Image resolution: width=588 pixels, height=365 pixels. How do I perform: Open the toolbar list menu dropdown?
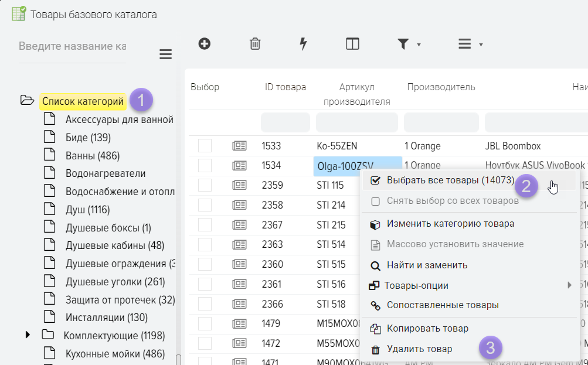tap(470, 45)
